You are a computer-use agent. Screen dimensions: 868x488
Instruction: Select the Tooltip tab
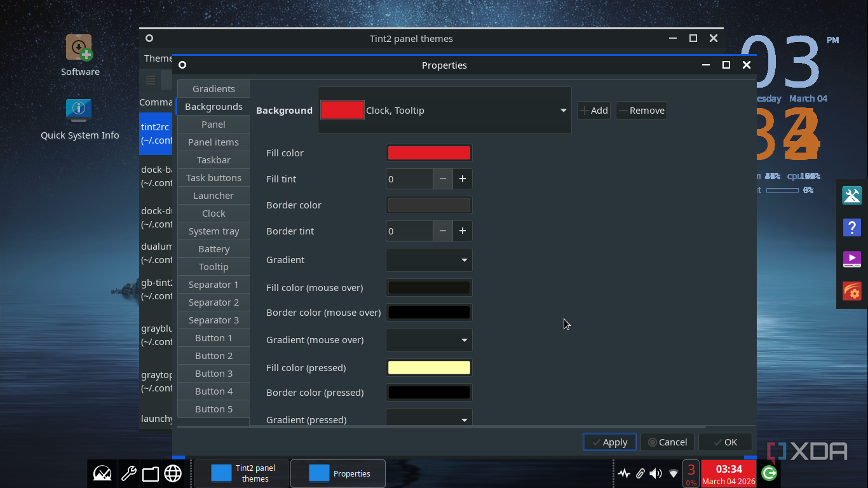214,267
